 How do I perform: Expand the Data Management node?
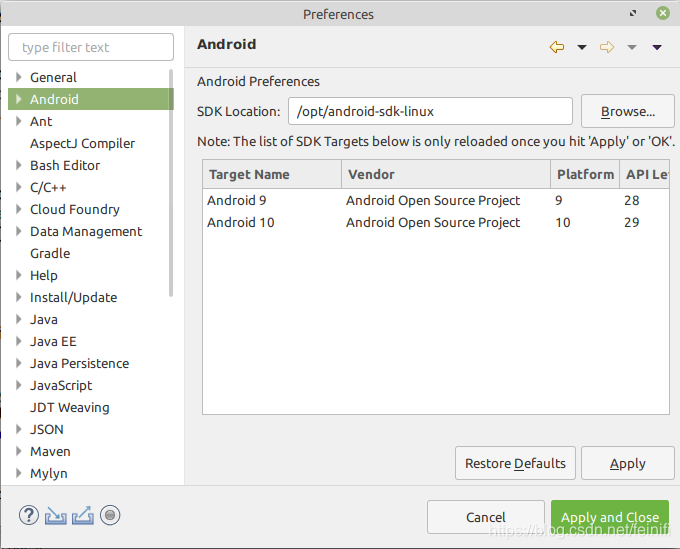pos(18,231)
